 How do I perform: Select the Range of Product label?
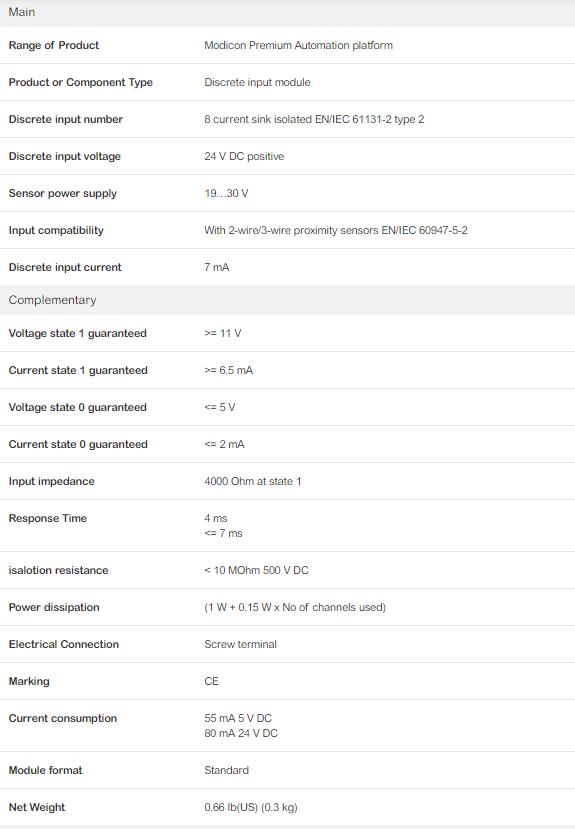click(x=54, y=45)
